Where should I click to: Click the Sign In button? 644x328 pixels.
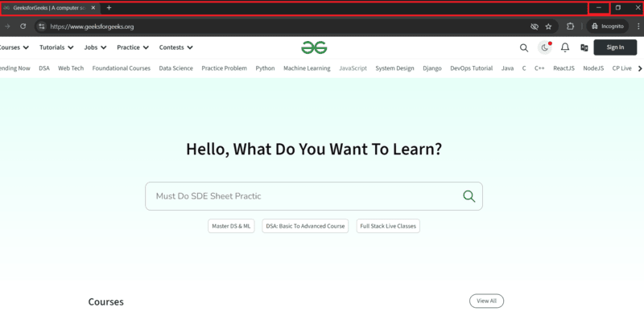point(615,47)
